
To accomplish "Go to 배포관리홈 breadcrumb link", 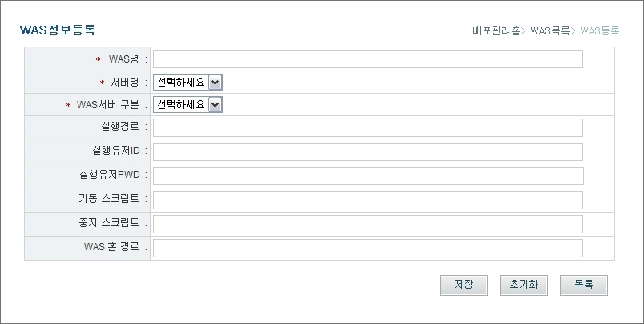I will click(497, 31).
